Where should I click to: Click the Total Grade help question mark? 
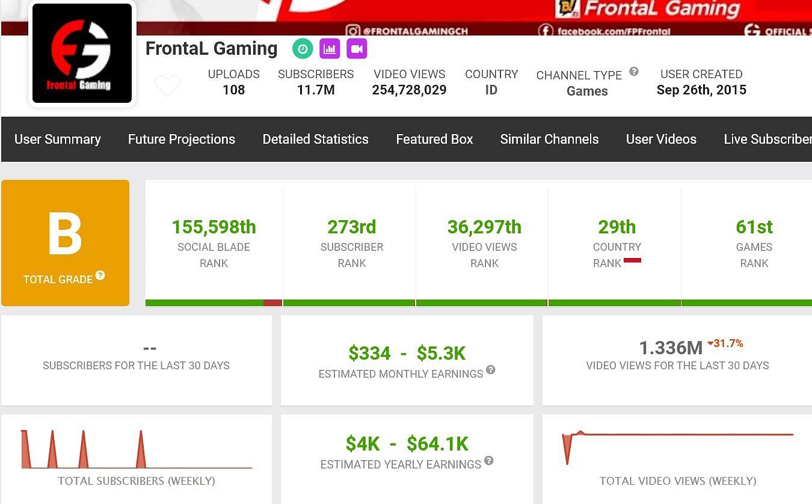coord(100,275)
